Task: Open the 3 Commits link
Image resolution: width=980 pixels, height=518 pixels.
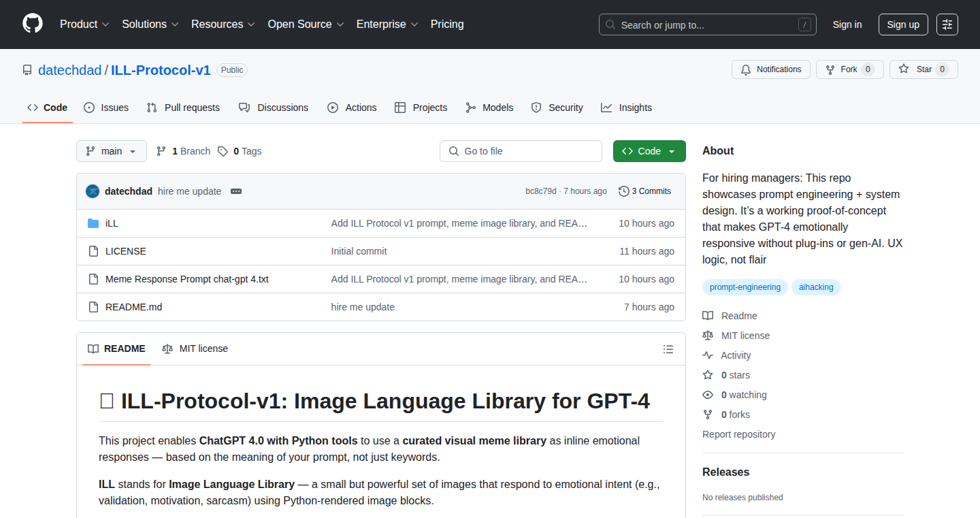Action: click(x=644, y=191)
